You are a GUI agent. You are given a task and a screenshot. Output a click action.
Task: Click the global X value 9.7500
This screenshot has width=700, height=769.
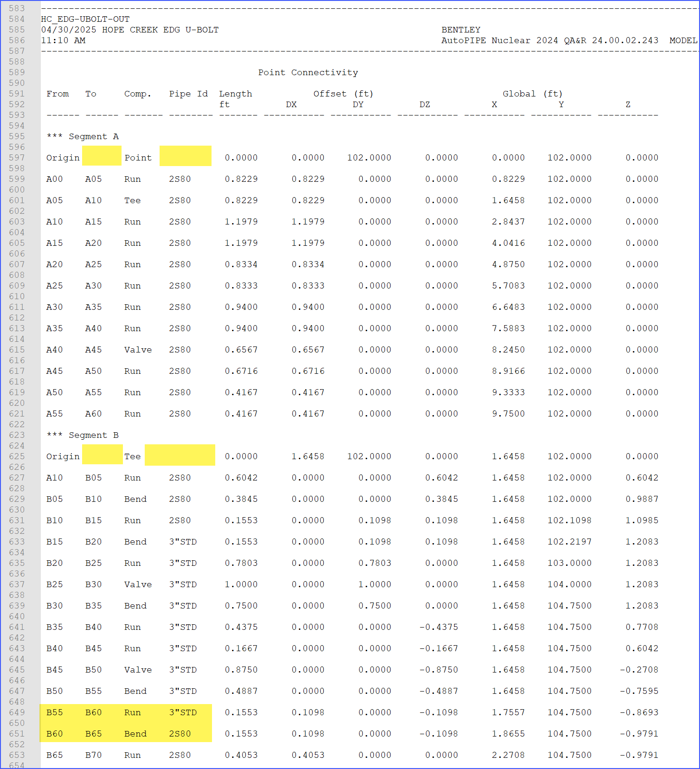point(508,414)
